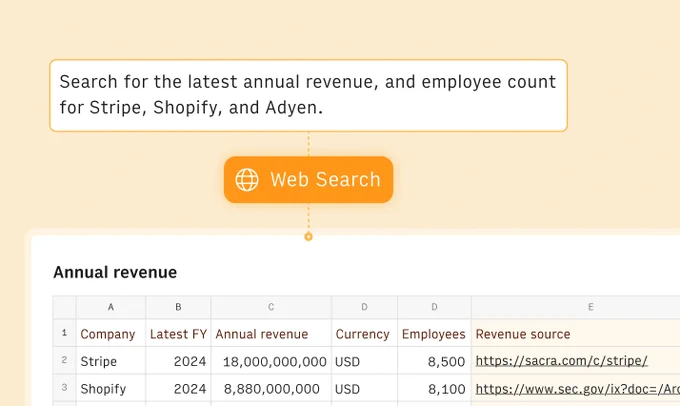
Task: Open the sacra.com Stripe revenue source link
Action: coord(561,361)
